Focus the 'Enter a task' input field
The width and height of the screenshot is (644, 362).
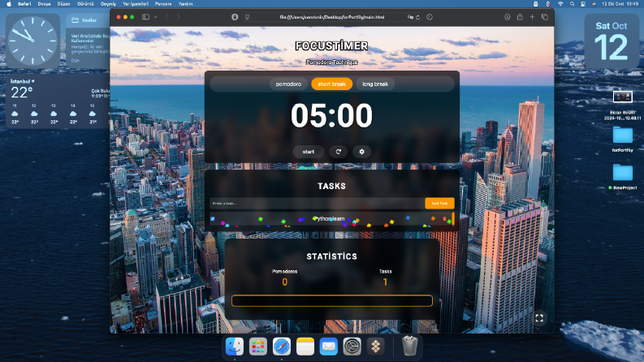click(x=317, y=203)
